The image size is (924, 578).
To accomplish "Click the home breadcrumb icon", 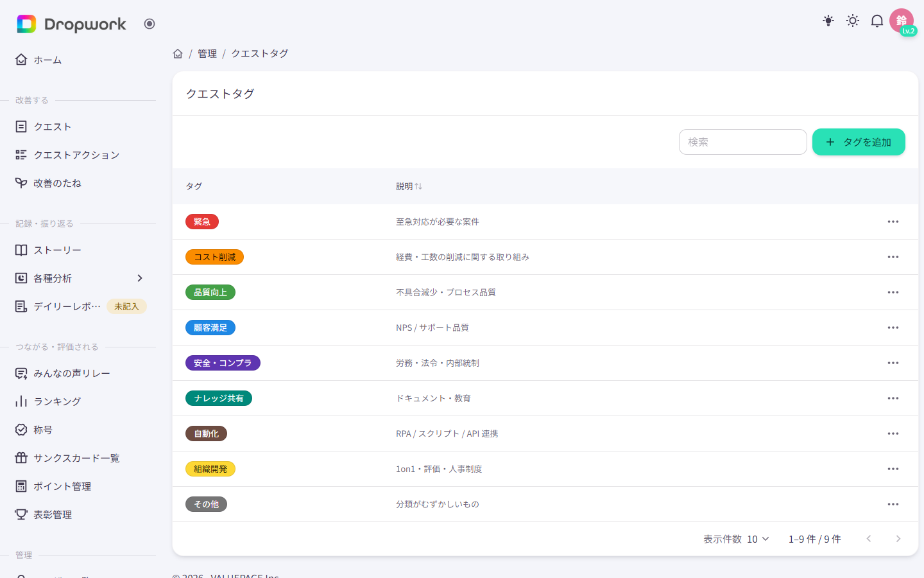I will pyautogui.click(x=178, y=53).
